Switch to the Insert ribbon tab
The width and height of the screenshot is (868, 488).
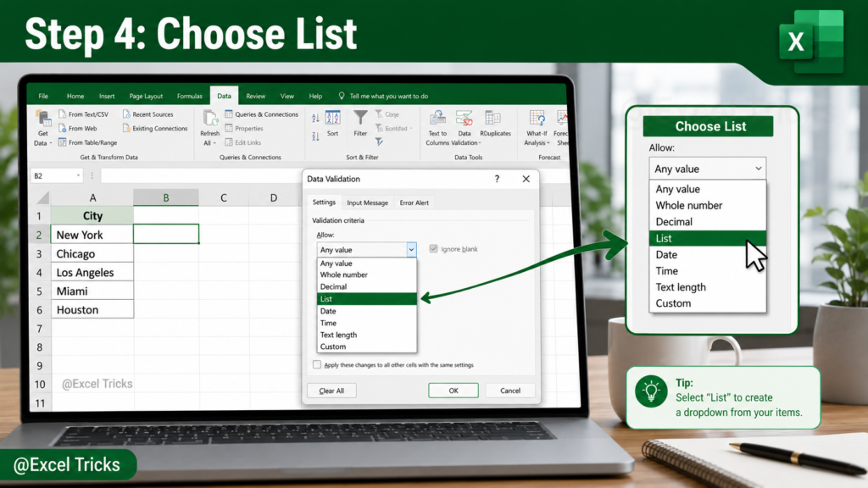coord(107,96)
